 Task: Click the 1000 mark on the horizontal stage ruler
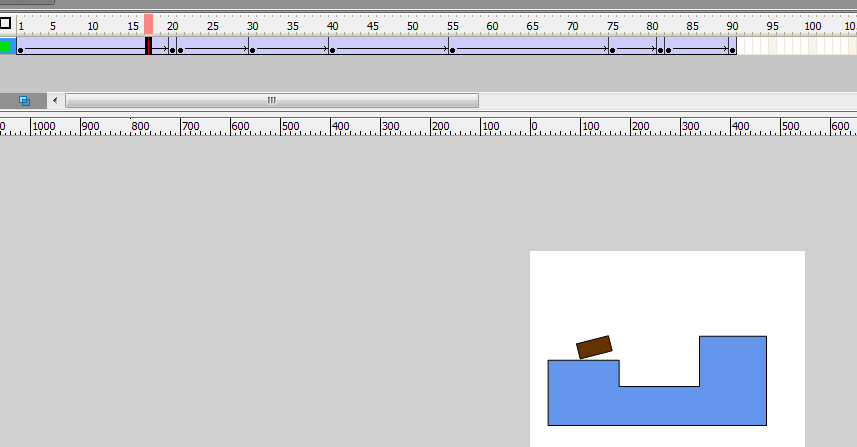[x=44, y=126]
